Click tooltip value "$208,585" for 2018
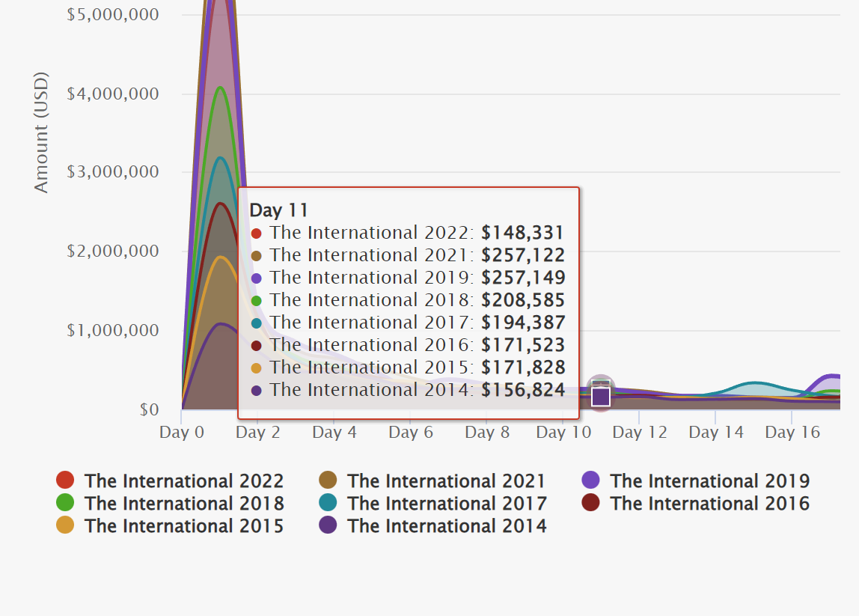859x616 pixels. point(523,300)
